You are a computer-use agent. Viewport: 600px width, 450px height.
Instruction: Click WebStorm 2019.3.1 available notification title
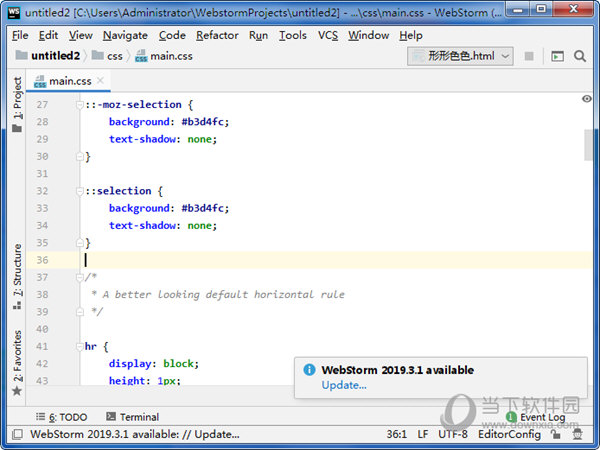398,370
